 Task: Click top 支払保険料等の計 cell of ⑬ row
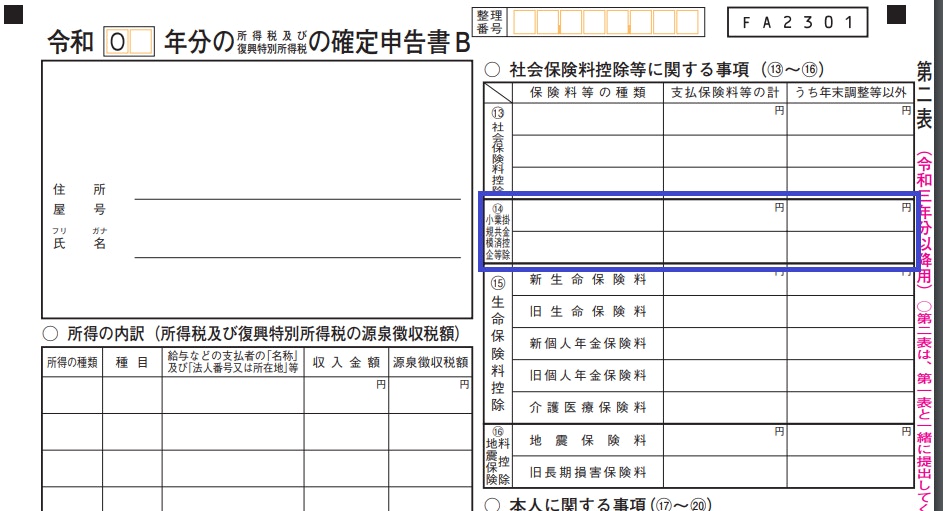tap(725, 119)
